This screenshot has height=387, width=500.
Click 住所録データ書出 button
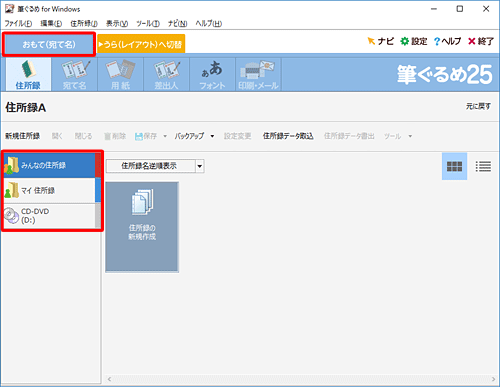point(349,136)
